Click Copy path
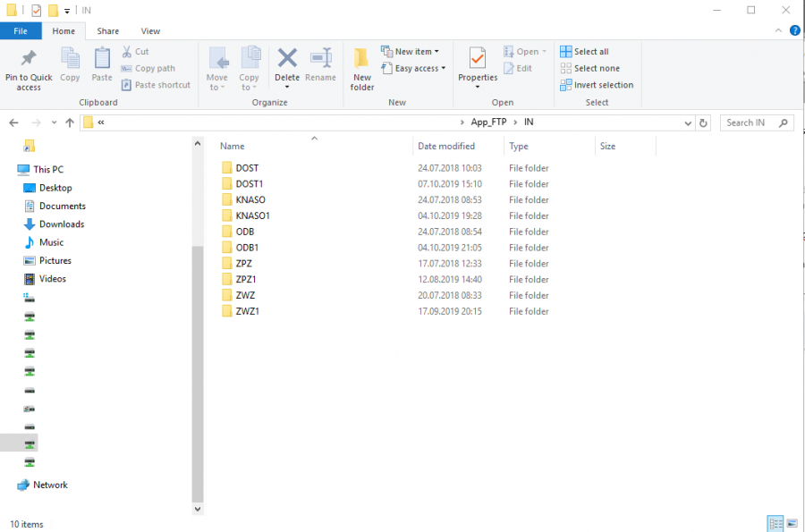 [148, 68]
